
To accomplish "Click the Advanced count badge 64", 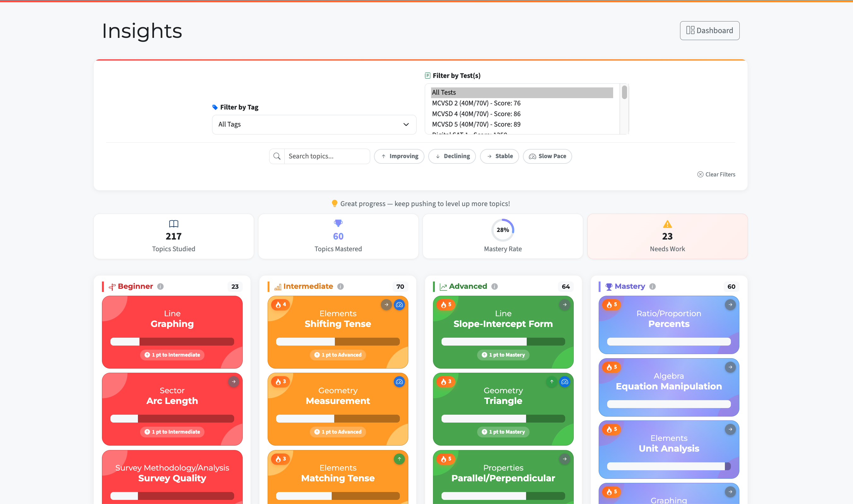I will point(566,287).
